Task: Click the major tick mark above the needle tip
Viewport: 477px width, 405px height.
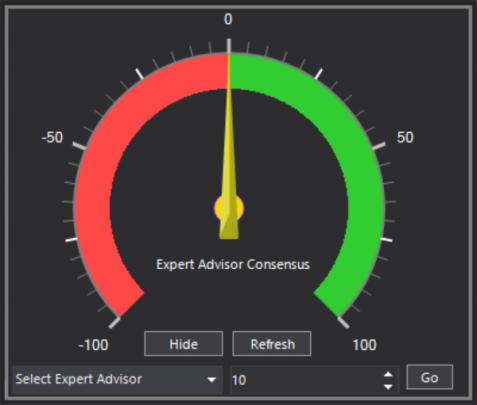Action: pos(229,46)
